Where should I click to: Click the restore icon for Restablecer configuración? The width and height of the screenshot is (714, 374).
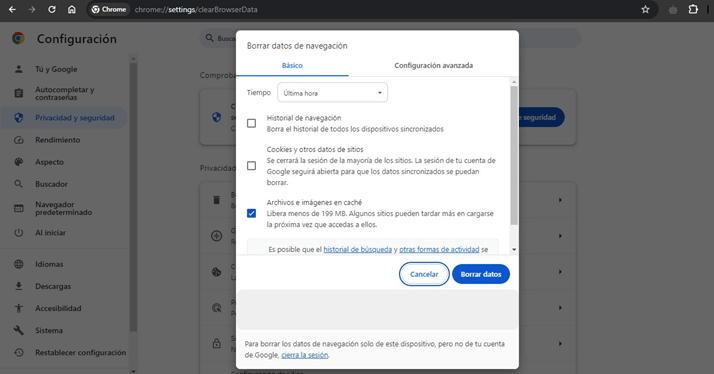[x=19, y=353]
